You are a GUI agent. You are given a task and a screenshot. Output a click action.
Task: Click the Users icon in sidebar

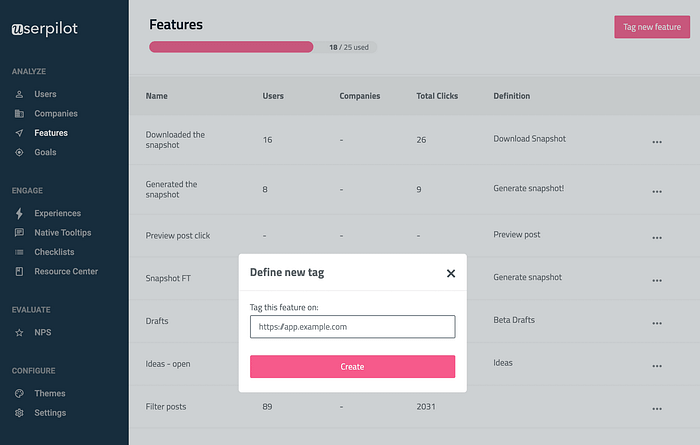[x=20, y=94]
